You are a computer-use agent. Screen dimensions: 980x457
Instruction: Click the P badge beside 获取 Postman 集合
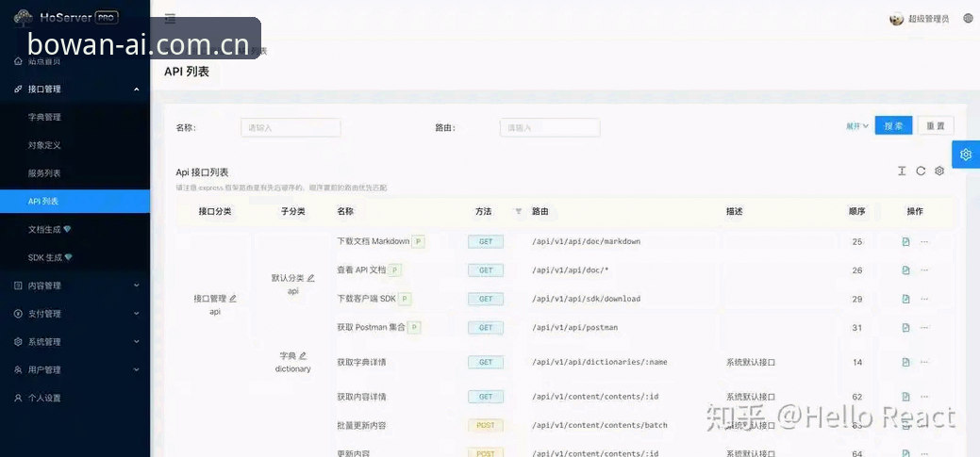[414, 327]
